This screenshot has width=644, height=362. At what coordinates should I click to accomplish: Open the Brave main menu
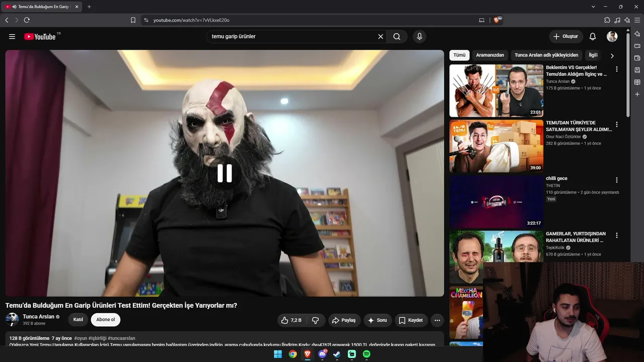point(637,20)
